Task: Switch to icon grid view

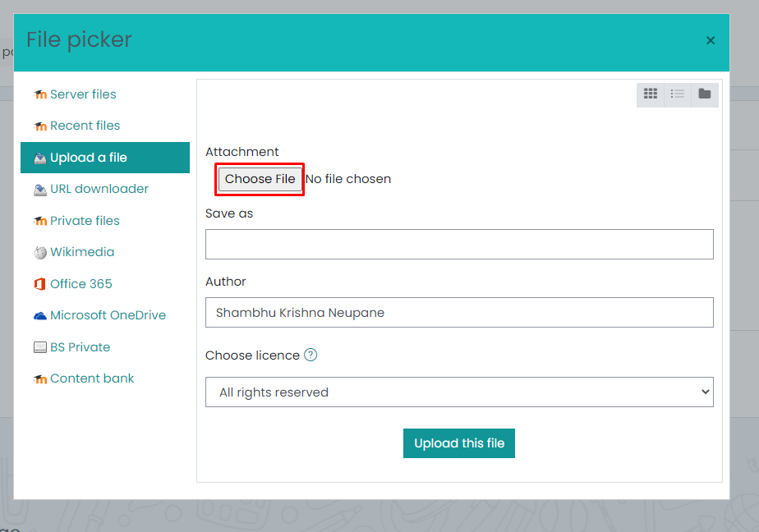Action: 650,94
